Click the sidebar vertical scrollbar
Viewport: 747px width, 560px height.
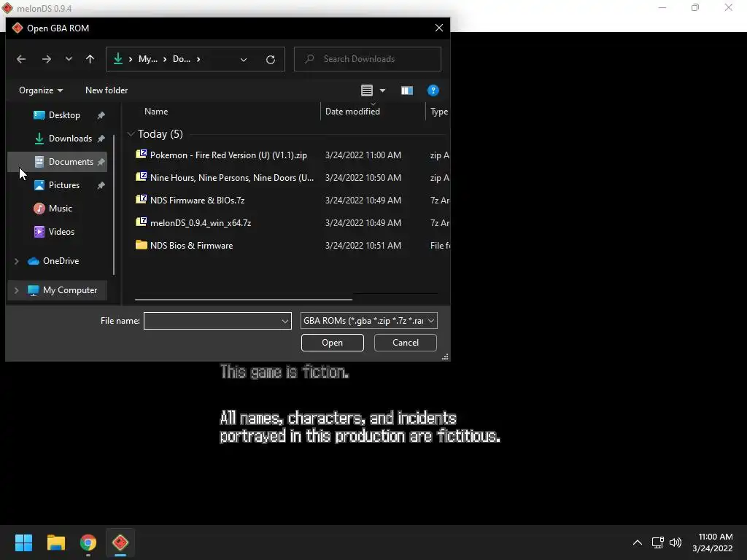pos(114,205)
